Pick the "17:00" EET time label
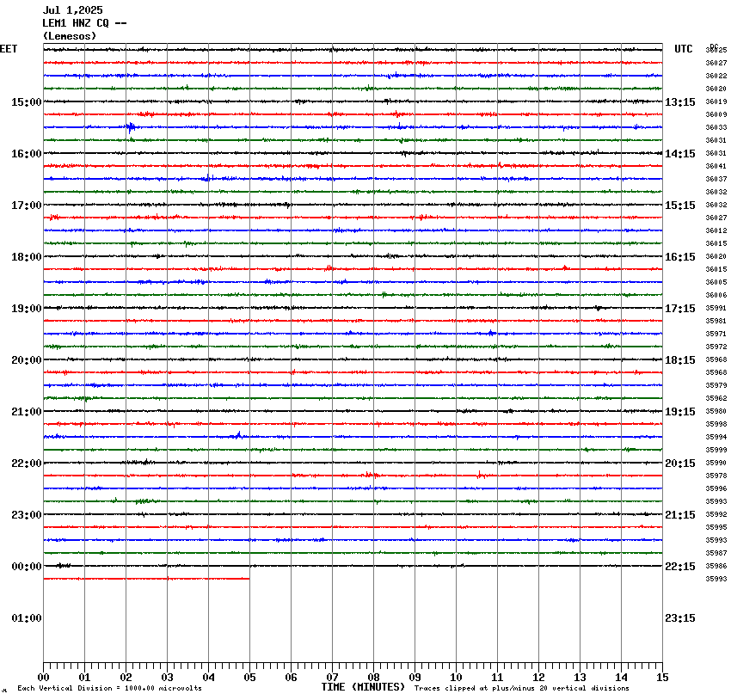731x700 pixels. 27,206
